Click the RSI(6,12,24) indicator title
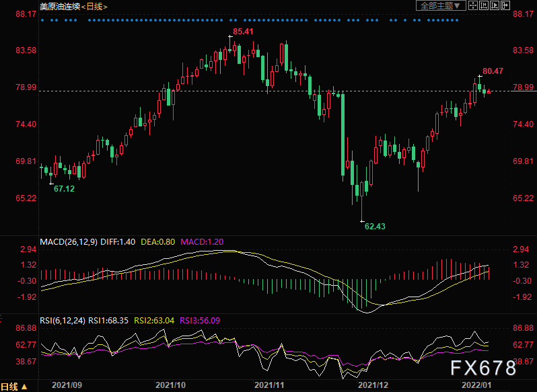Viewport: 537px width, 392px height. click(63, 321)
